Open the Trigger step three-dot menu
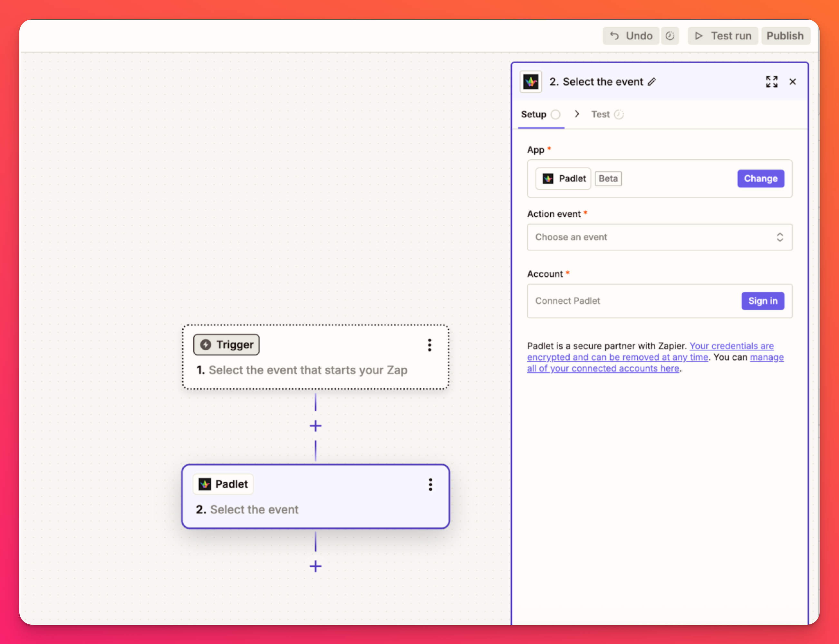This screenshot has width=839, height=644. pos(429,345)
